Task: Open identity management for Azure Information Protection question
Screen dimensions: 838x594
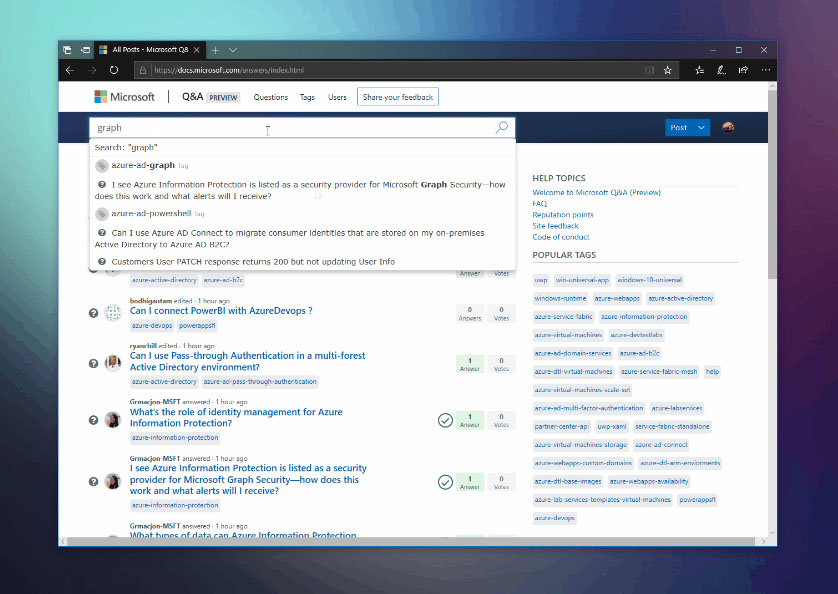Action: point(236,418)
